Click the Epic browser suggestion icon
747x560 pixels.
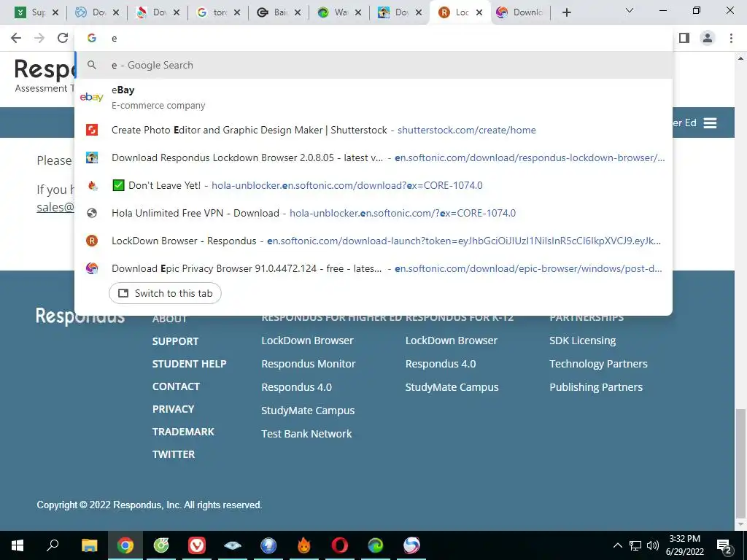coord(92,268)
